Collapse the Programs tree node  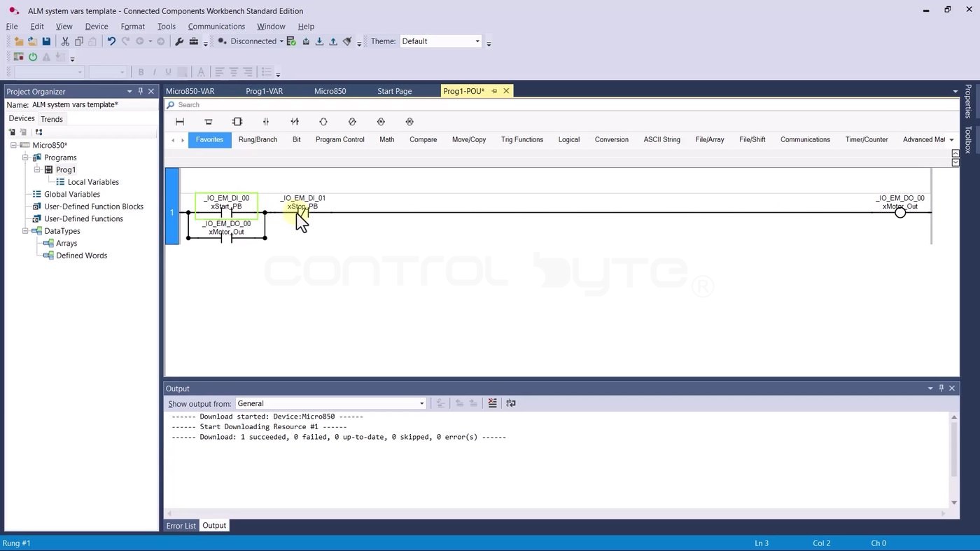click(x=25, y=158)
